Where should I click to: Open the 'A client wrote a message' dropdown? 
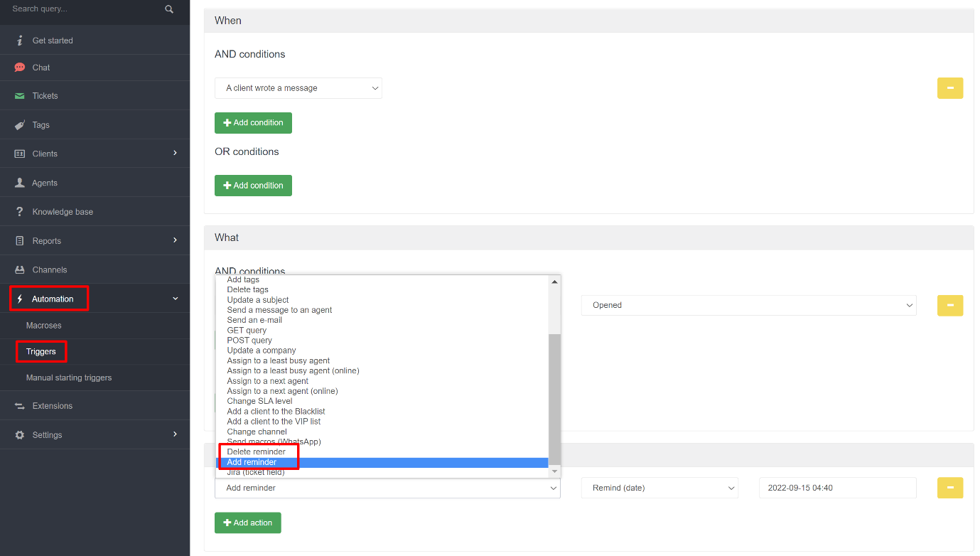(x=298, y=87)
